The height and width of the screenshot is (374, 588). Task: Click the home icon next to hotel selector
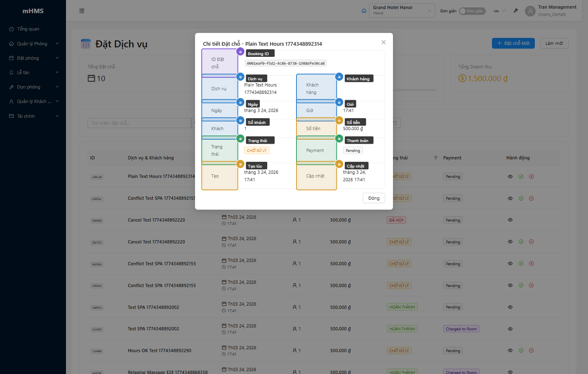pyautogui.click(x=364, y=10)
